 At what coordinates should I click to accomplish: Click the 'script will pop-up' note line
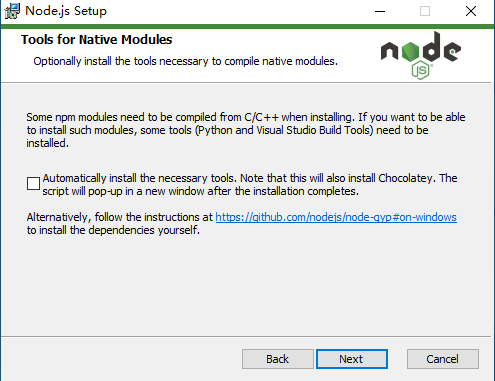[201, 191]
